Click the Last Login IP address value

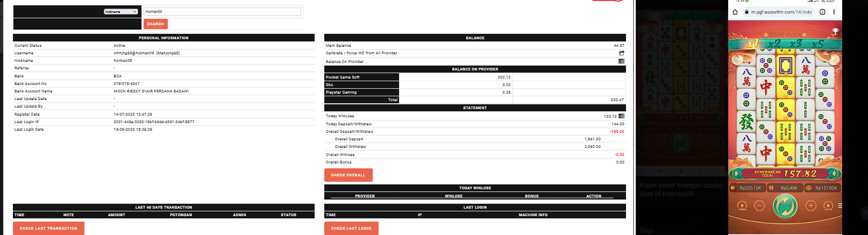[154, 122]
